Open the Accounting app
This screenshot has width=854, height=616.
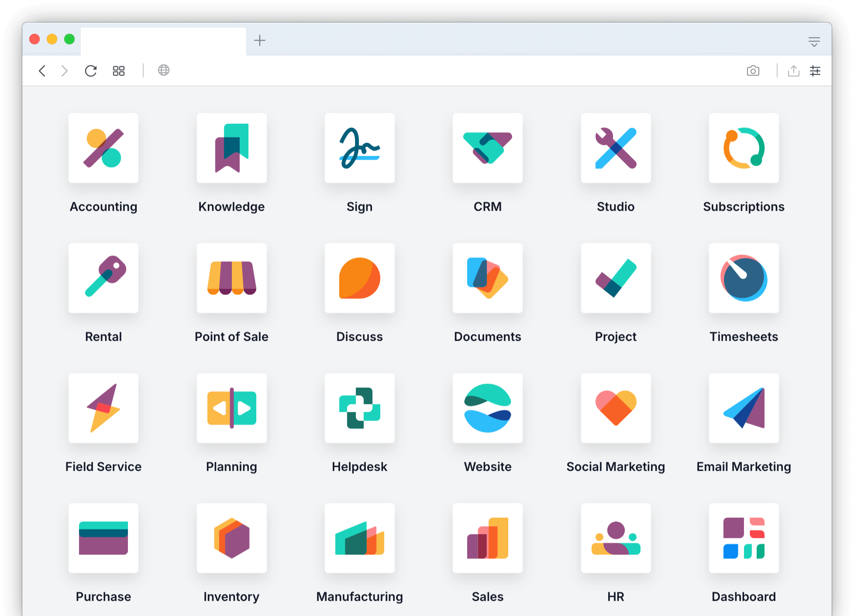pyautogui.click(x=103, y=148)
